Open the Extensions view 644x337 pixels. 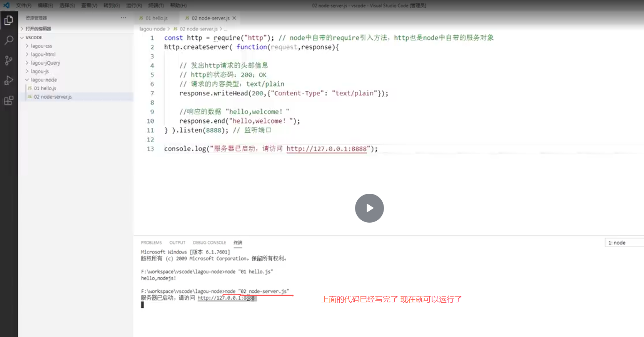pos(8,101)
